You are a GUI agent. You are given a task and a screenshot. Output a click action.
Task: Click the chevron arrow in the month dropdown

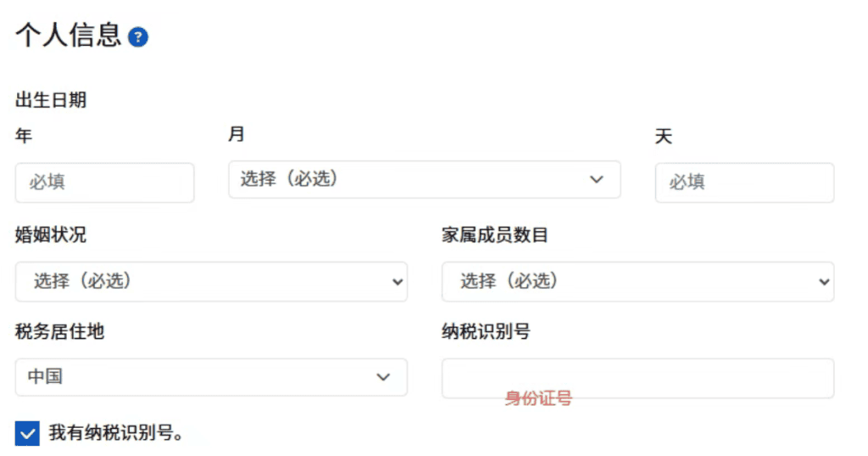(x=596, y=180)
